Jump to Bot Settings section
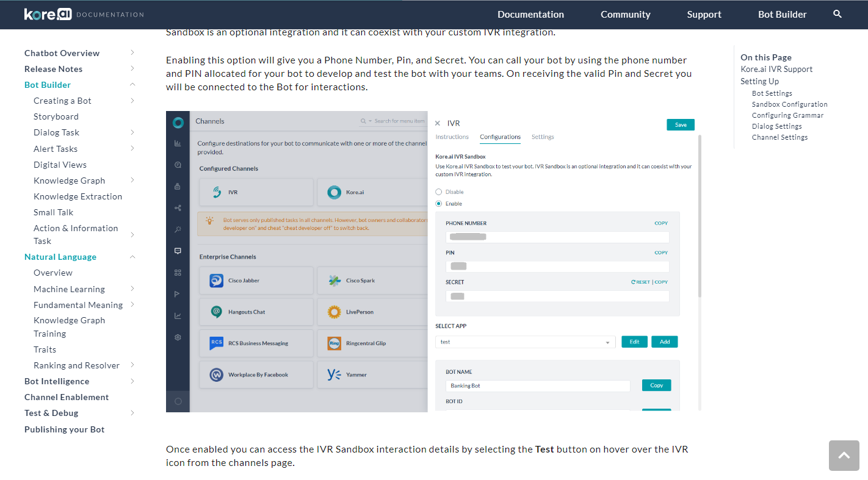This screenshot has width=868, height=480. (x=772, y=93)
